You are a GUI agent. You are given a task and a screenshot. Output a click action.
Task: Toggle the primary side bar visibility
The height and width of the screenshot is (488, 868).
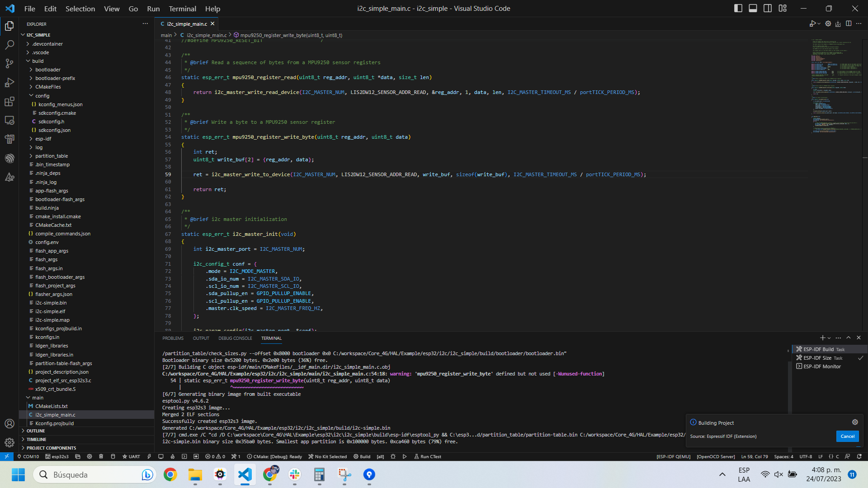(738, 8)
